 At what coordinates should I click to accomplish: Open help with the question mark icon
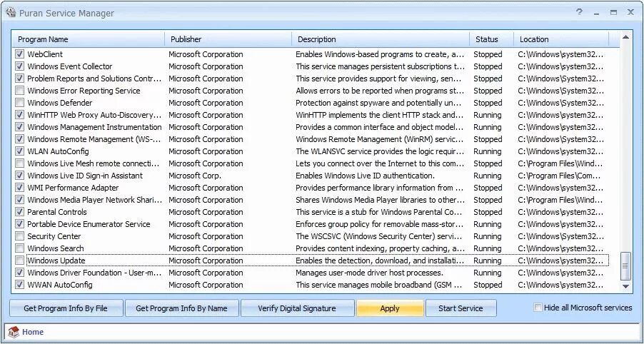tap(579, 12)
